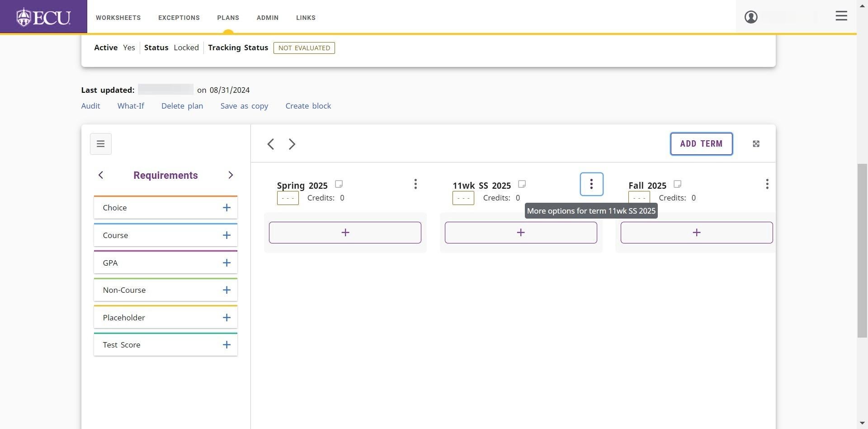Add a Course requirement with plus

(x=226, y=235)
